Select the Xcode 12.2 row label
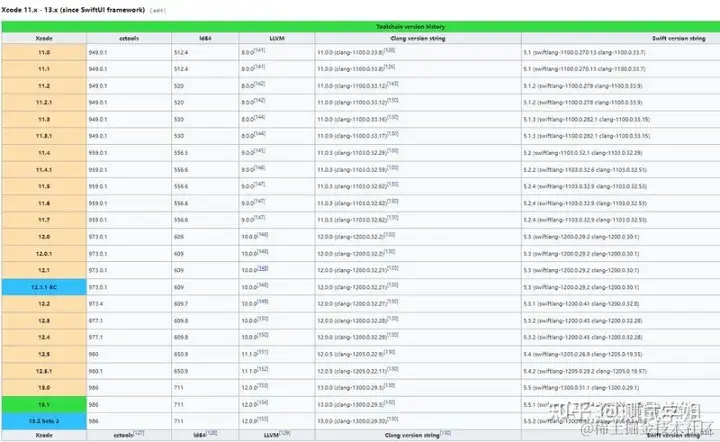The width and height of the screenshot is (720, 442). click(x=44, y=304)
